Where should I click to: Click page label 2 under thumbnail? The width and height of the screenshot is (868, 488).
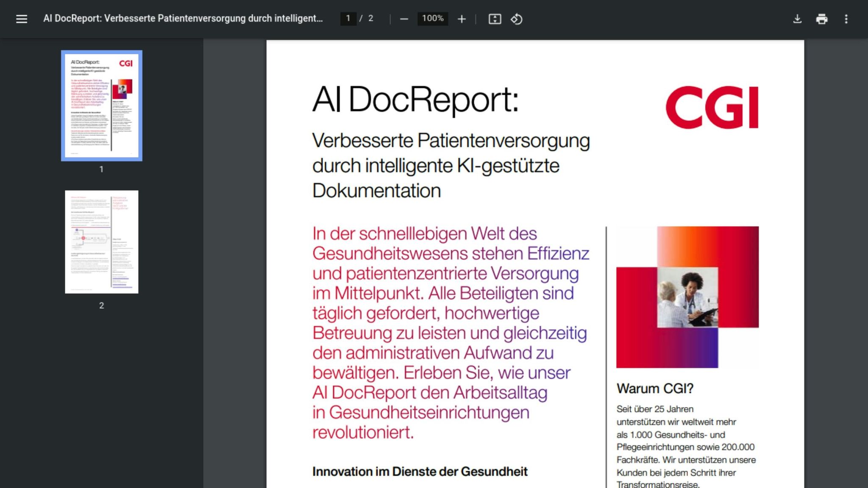pos(101,305)
